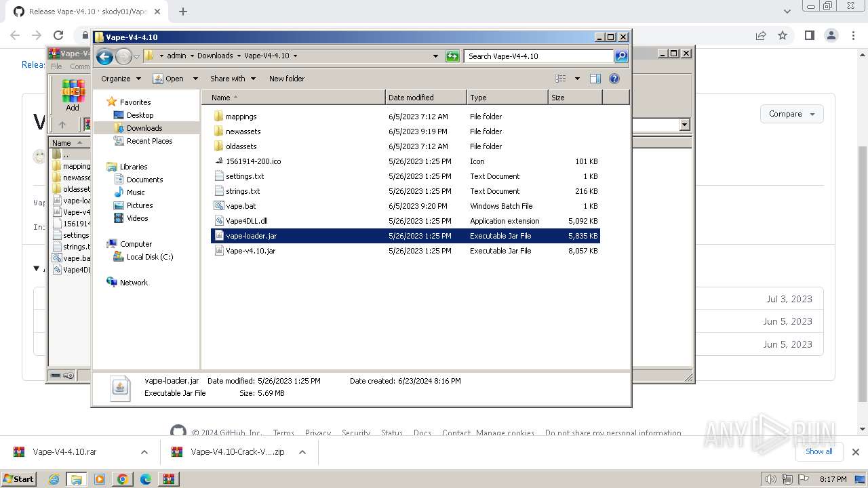Select the oldassets folder
Viewport: 868px width, 488px height.
click(241, 146)
